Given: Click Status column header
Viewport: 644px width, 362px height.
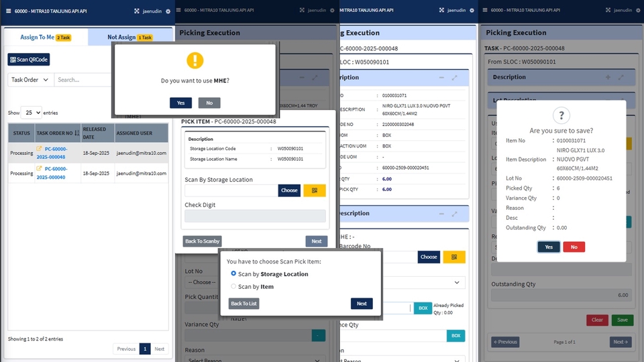Looking at the screenshot, I should (21, 133).
